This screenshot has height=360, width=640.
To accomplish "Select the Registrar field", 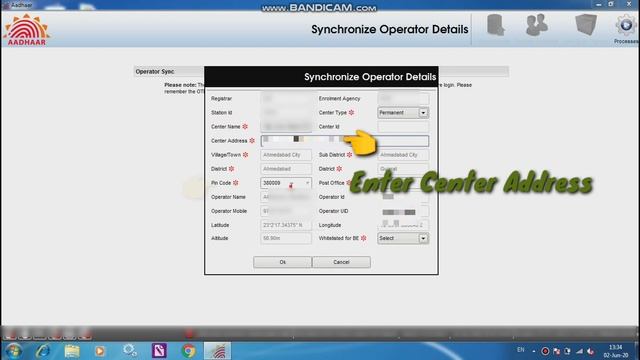I will coord(286,98).
